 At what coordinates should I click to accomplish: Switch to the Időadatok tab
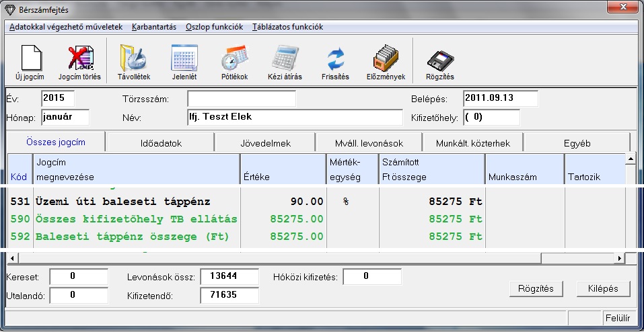(x=159, y=143)
